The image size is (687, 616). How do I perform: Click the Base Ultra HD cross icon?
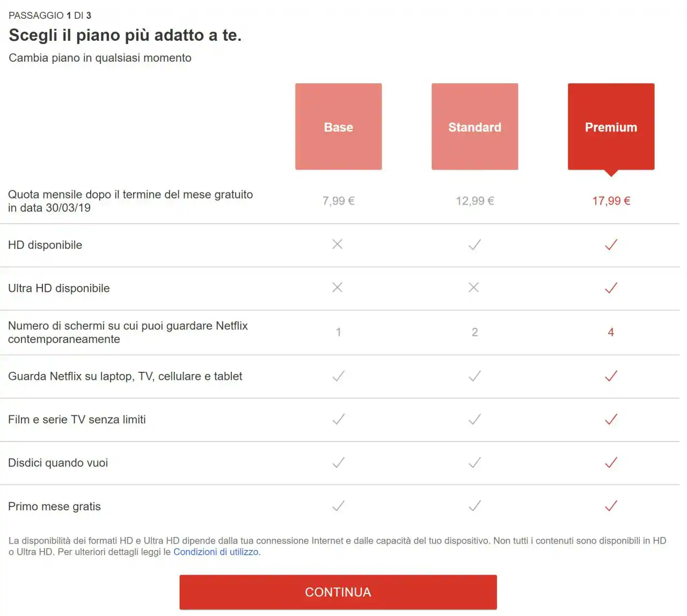[x=338, y=288]
